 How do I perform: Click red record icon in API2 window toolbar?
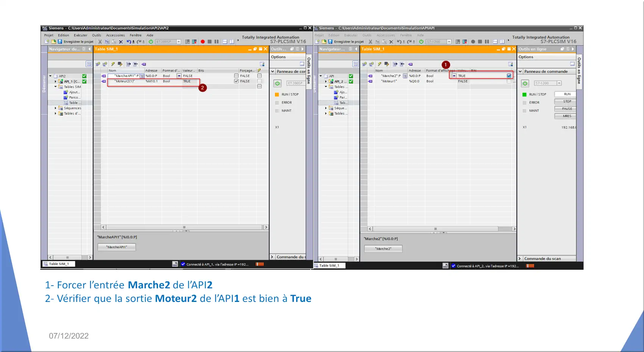[x=203, y=42]
